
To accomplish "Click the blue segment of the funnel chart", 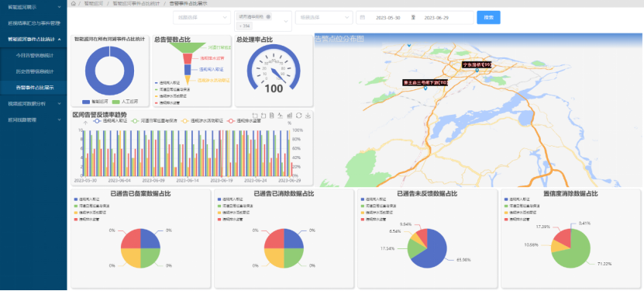I will pyautogui.click(x=188, y=70).
